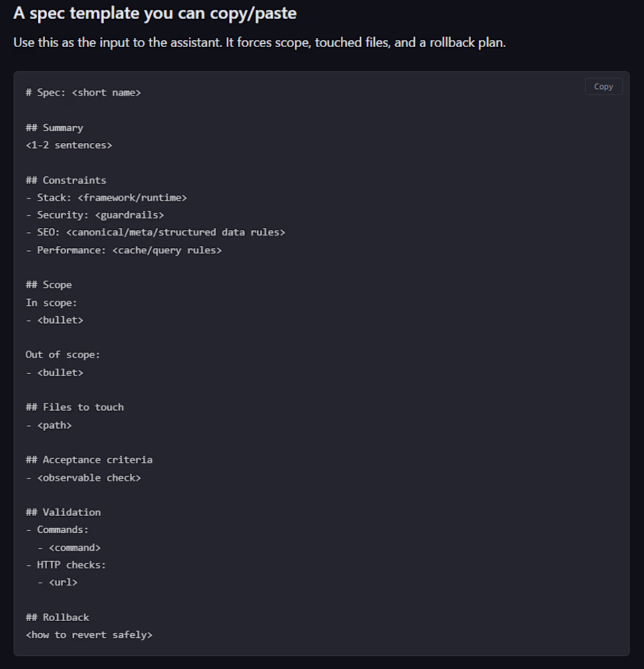Click the "Out of scope:" line

63,355
